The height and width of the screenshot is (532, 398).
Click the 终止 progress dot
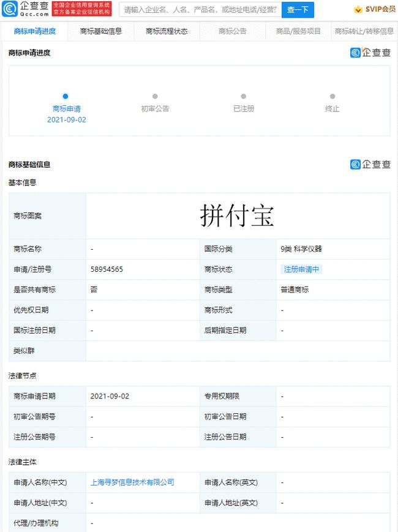coord(332,96)
